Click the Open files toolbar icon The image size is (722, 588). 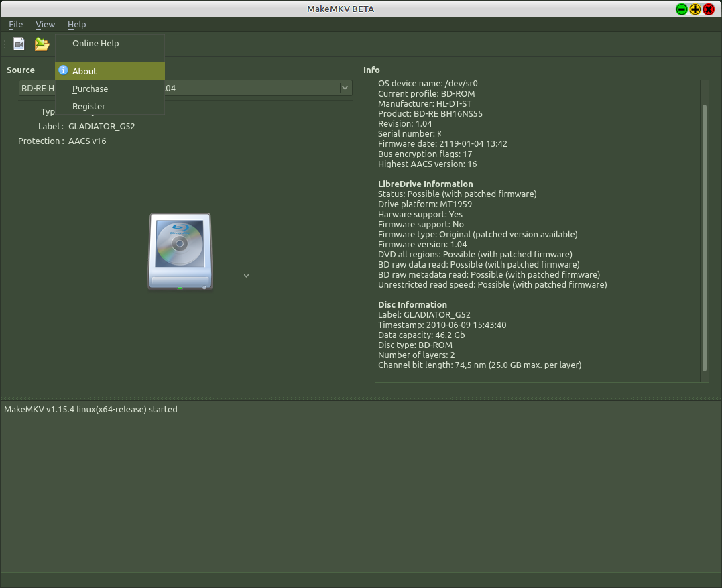[19, 44]
